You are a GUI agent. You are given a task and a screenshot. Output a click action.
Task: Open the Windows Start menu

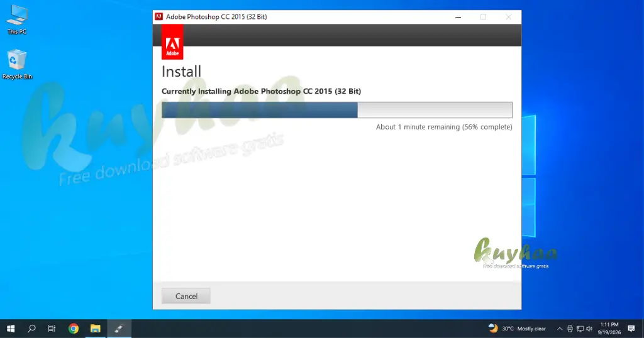click(11, 329)
